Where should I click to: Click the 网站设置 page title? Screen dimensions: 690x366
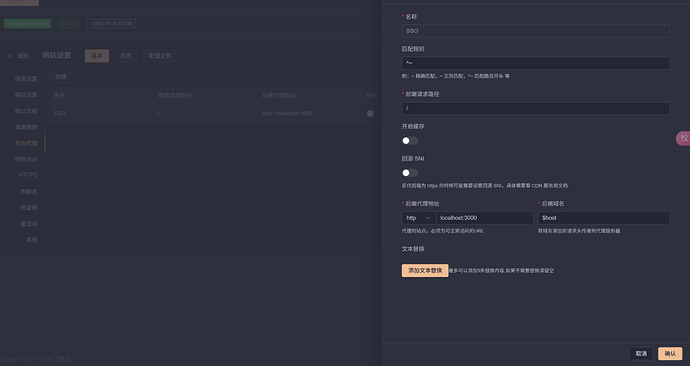coord(56,55)
